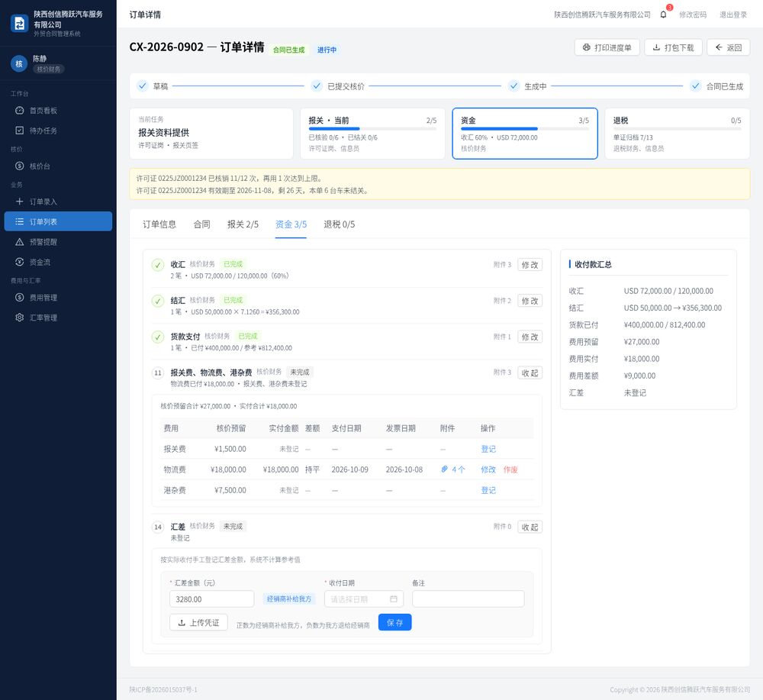This screenshot has width=763, height=700.
Task: Click the warning triangle icon for 预警提醒
Action: pos(20,242)
